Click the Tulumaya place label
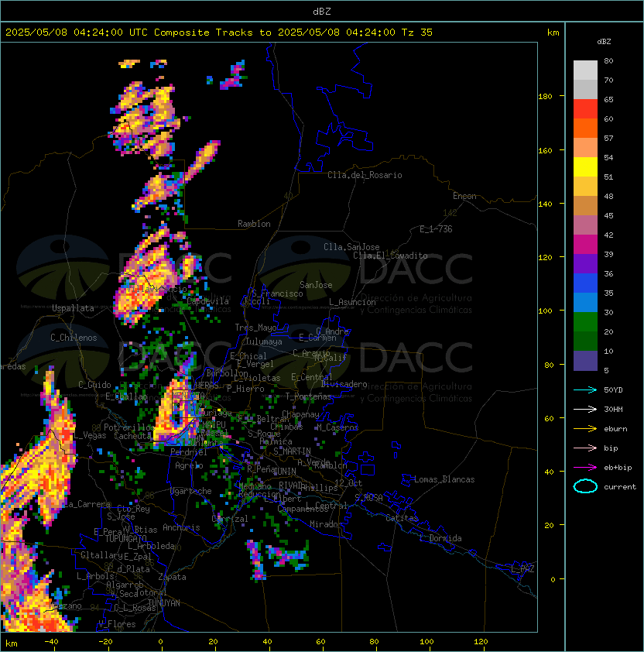The height and width of the screenshot is (652, 644). point(264,341)
